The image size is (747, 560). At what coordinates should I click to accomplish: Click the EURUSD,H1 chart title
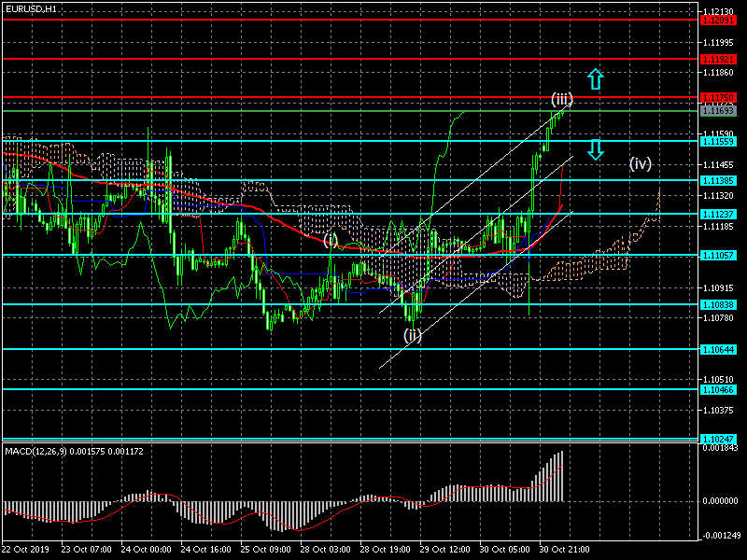pyautogui.click(x=31, y=9)
